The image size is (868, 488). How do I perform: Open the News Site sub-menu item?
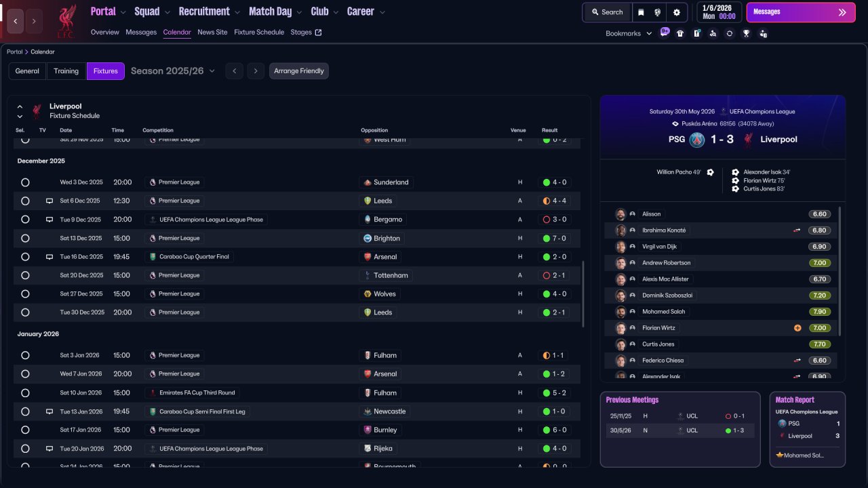pyautogui.click(x=212, y=33)
